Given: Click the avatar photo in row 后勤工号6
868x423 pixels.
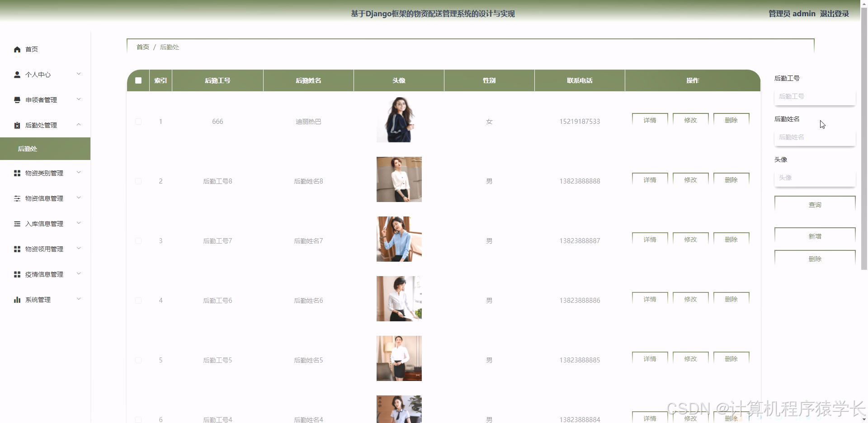Looking at the screenshot, I should (x=399, y=299).
